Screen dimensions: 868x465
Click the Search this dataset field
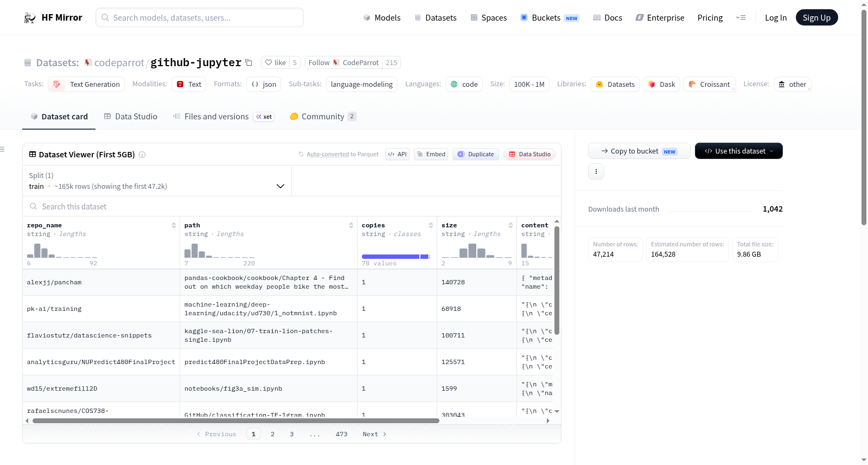[x=292, y=206]
